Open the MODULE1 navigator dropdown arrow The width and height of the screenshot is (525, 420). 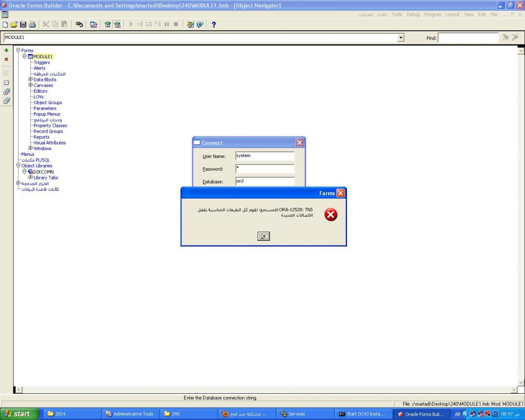tap(400, 38)
